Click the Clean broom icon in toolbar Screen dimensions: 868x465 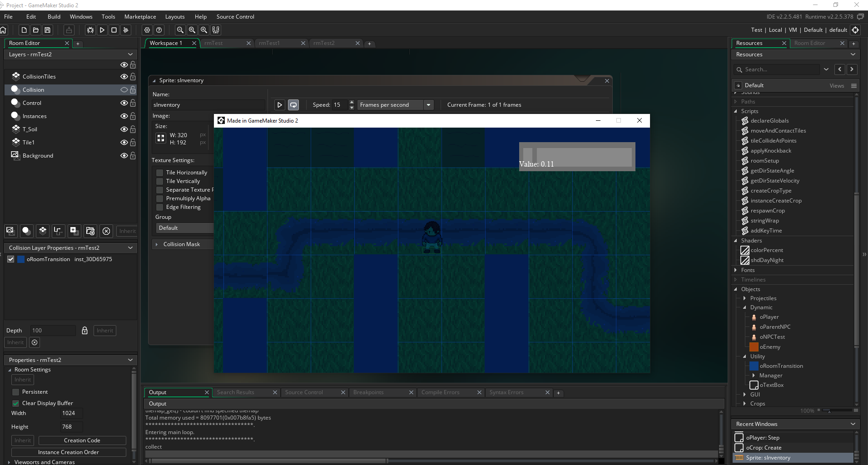click(x=126, y=30)
